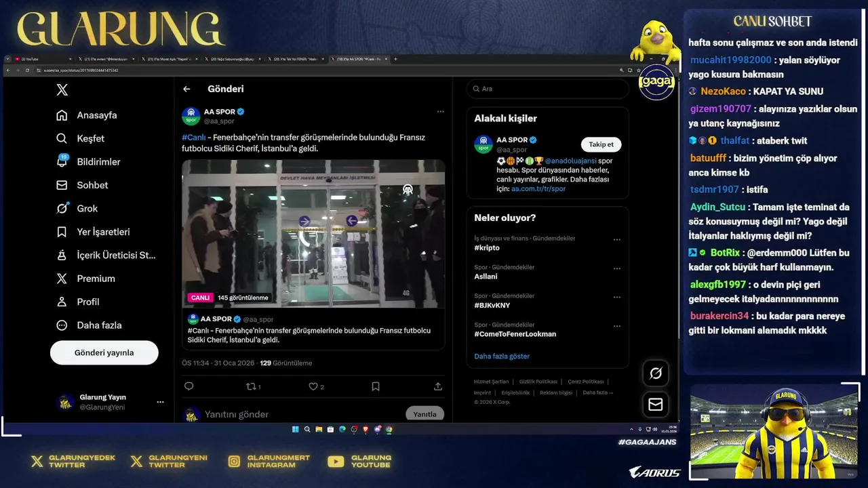
Task: Reply to the post icon
Action: (189, 386)
